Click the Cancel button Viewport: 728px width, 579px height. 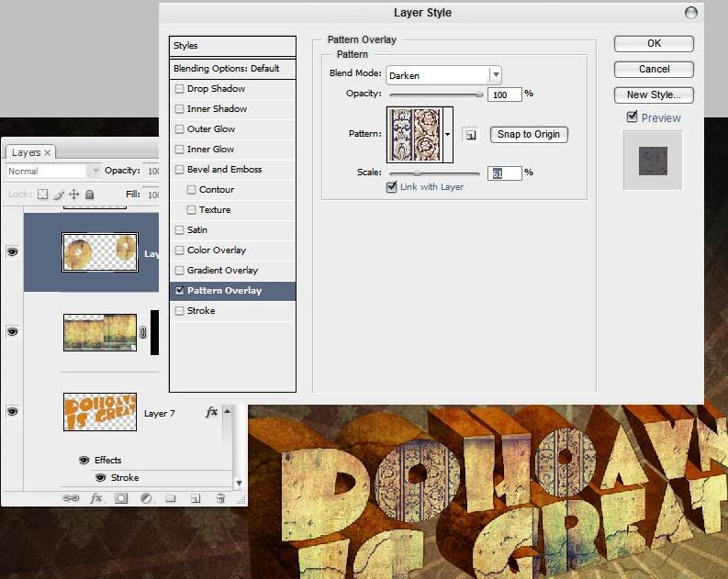[654, 69]
